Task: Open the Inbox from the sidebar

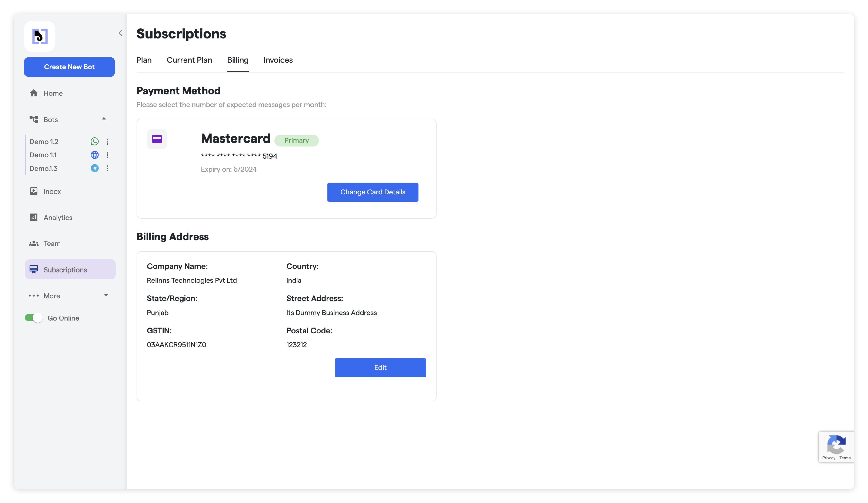Action: coord(52,191)
